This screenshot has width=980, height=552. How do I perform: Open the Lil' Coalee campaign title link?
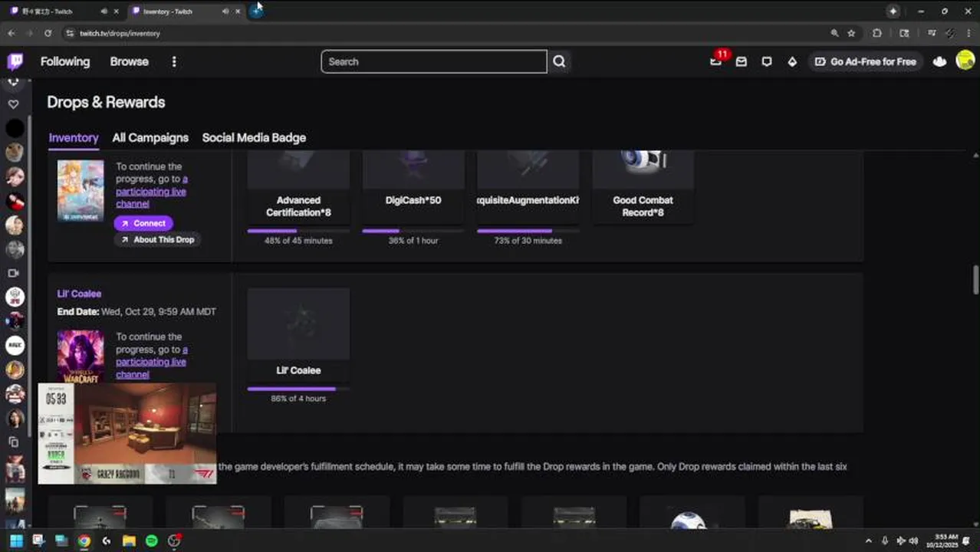click(79, 294)
